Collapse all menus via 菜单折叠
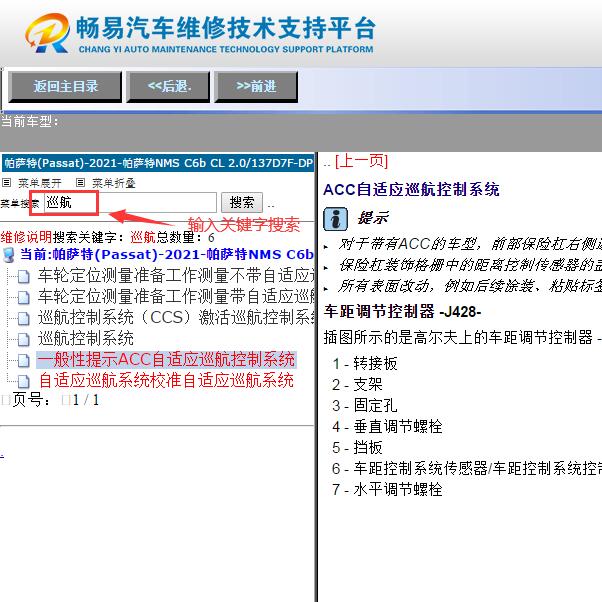602x602 pixels. [x=114, y=183]
